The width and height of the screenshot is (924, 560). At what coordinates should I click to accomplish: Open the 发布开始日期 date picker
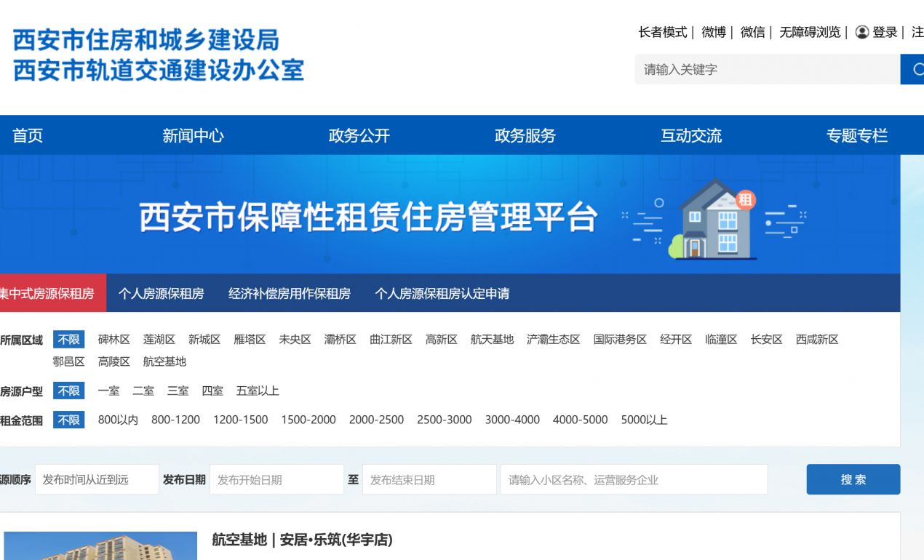276,479
